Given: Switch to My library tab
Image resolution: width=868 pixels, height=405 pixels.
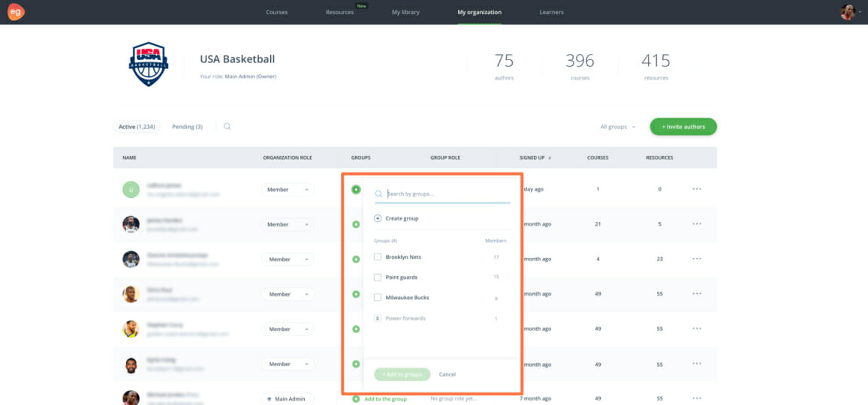Looking at the screenshot, I should (405, 12).
